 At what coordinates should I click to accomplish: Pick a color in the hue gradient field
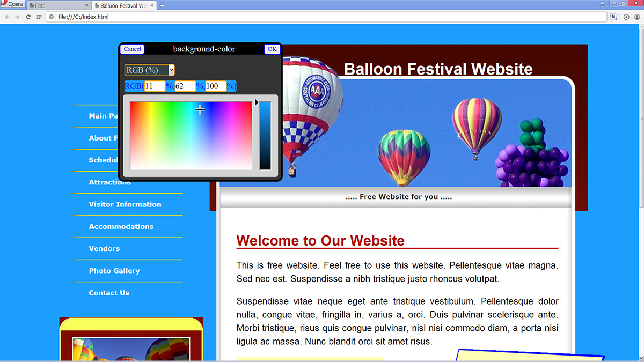[x=191, y=135]
